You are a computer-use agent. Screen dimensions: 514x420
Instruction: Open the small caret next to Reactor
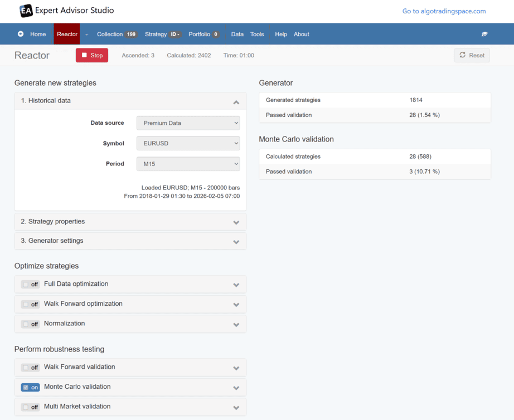pyautogui.click(x=87, y=35)
